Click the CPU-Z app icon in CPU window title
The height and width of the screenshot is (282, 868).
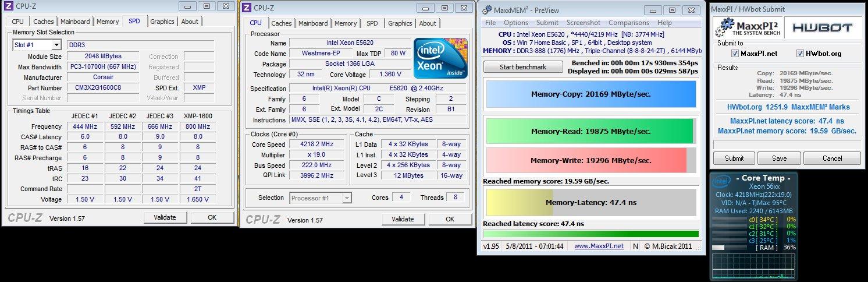[246, 8]
